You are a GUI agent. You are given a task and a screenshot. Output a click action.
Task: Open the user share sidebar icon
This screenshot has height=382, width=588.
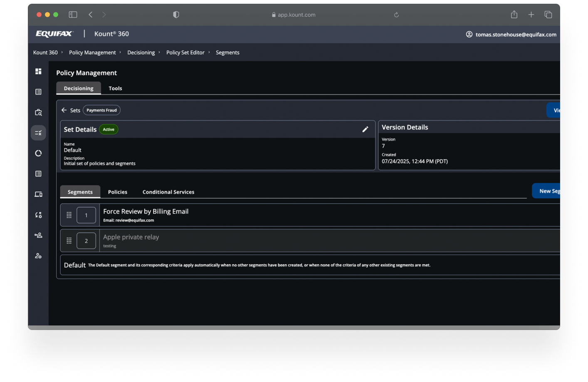click(38, 235)
